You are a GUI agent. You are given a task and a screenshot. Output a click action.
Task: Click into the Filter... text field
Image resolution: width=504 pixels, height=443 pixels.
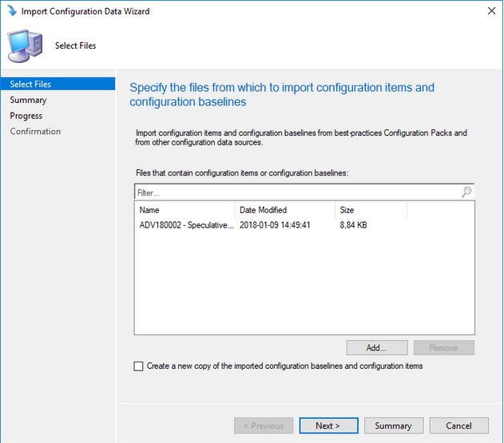296,192
